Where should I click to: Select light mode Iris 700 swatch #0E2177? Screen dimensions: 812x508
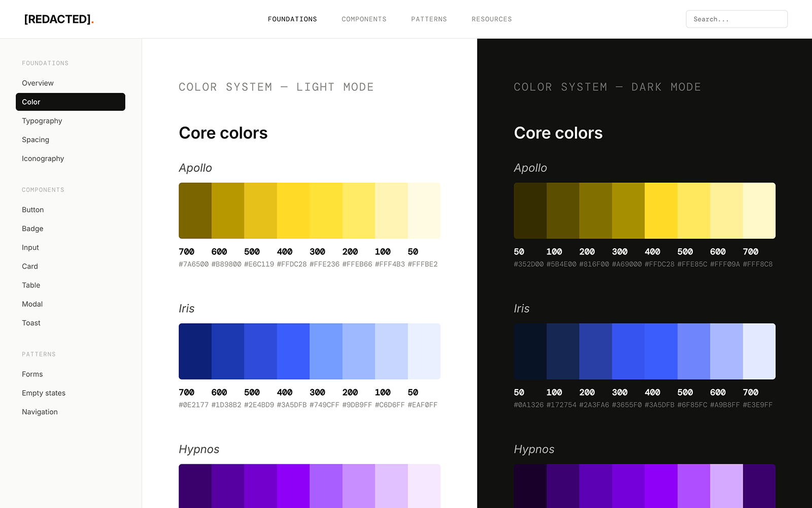[195, 352]
